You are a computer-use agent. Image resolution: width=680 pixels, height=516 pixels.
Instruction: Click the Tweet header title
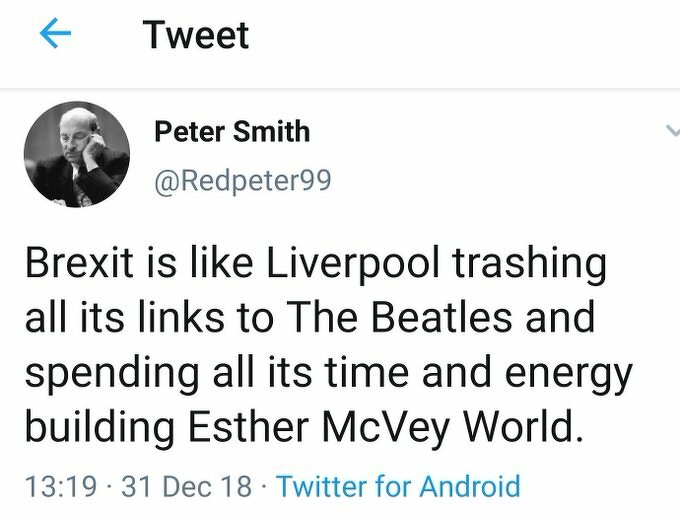click(196, 35)
